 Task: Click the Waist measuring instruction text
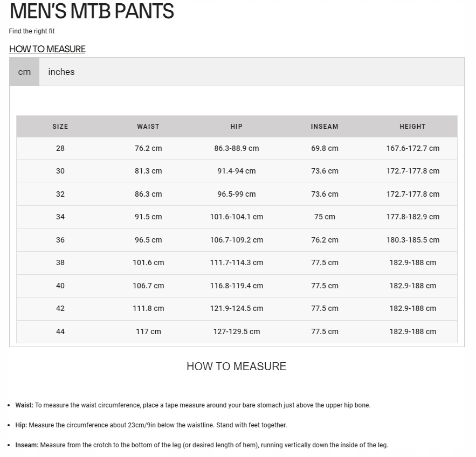(193, 405)
